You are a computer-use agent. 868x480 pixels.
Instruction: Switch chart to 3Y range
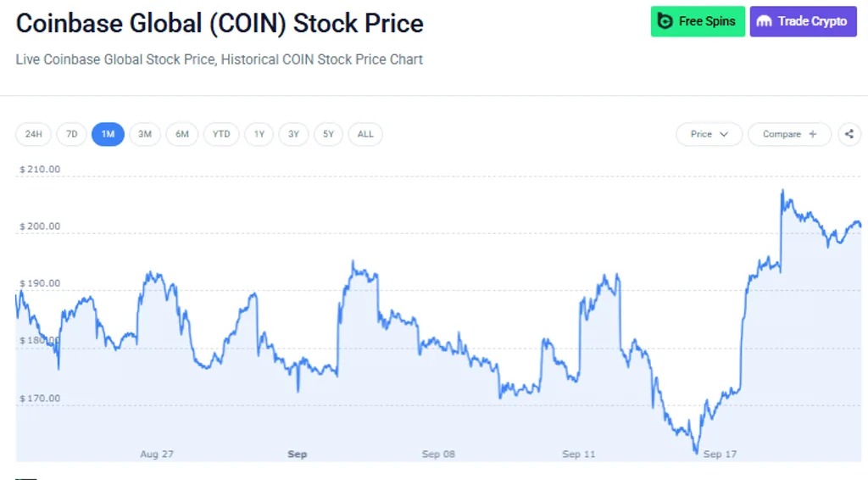click(293, 134)
